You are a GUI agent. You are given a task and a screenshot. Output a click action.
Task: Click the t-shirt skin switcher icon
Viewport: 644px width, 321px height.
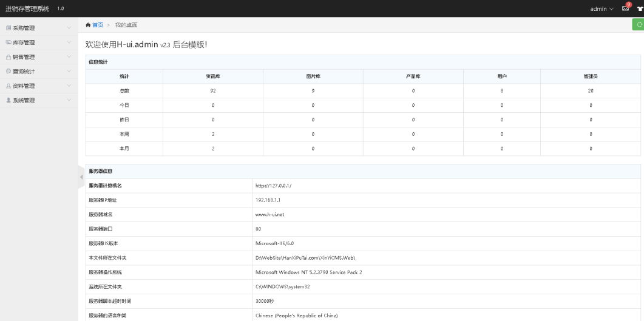coord(640,8)
